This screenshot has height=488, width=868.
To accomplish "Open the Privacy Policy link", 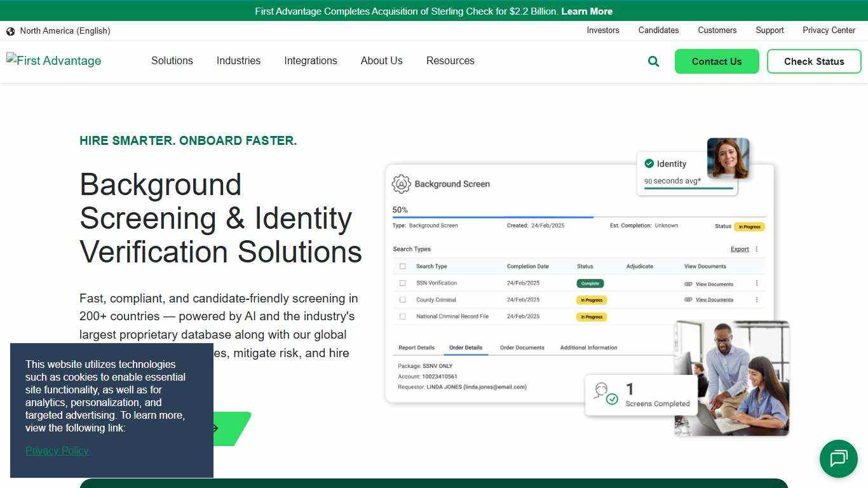I will tap(57, 451).
